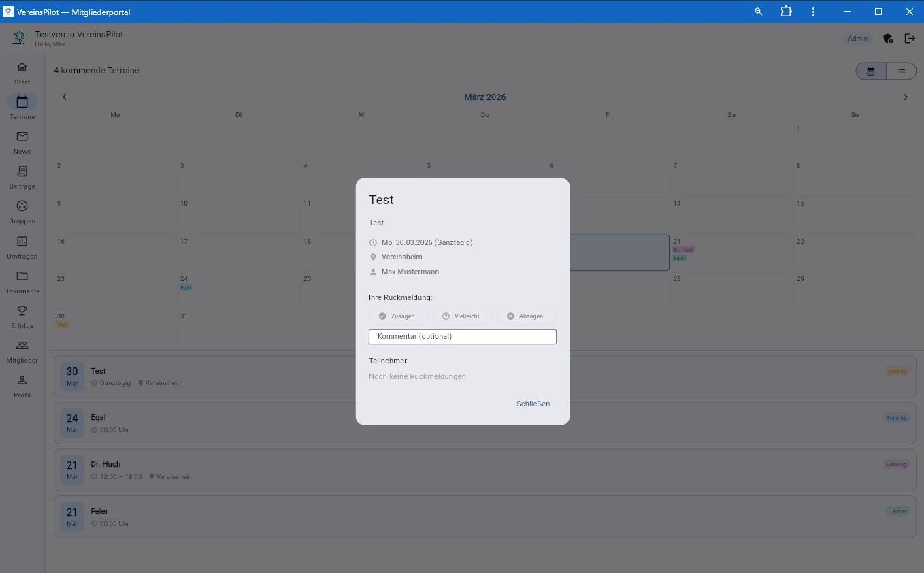Image resolution: width=924 pixels, height=573 pixels.
Task: Click the logout icon at top right
Action: point(910,39)
